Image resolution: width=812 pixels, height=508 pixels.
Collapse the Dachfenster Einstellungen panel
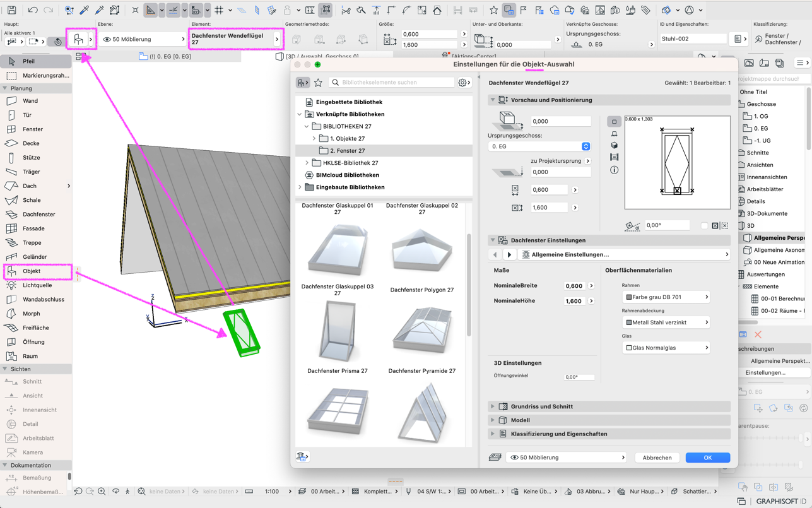coord(492,240)
